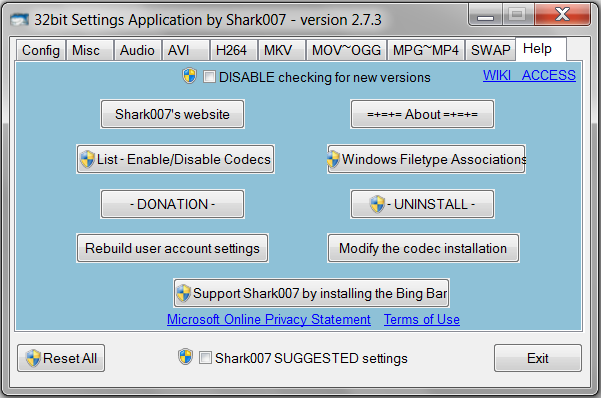Click the UNINSTALL button
Image resolution: width=601 pixels, height=398 pixels.
[x=422, y=204]
